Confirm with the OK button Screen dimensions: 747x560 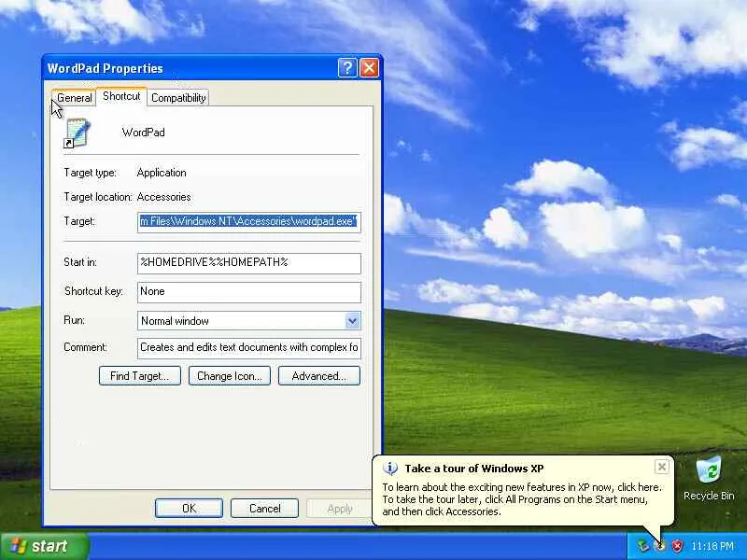tap(189, 508)
